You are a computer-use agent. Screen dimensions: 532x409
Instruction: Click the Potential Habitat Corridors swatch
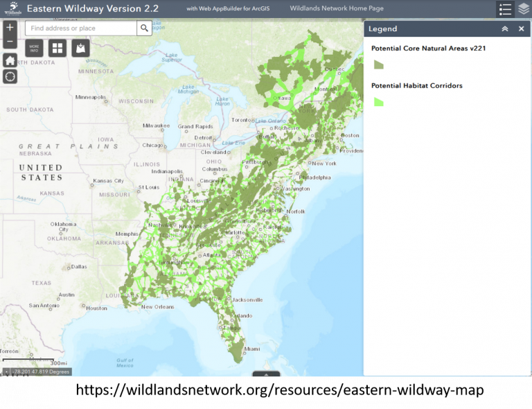tap(379, 102)
